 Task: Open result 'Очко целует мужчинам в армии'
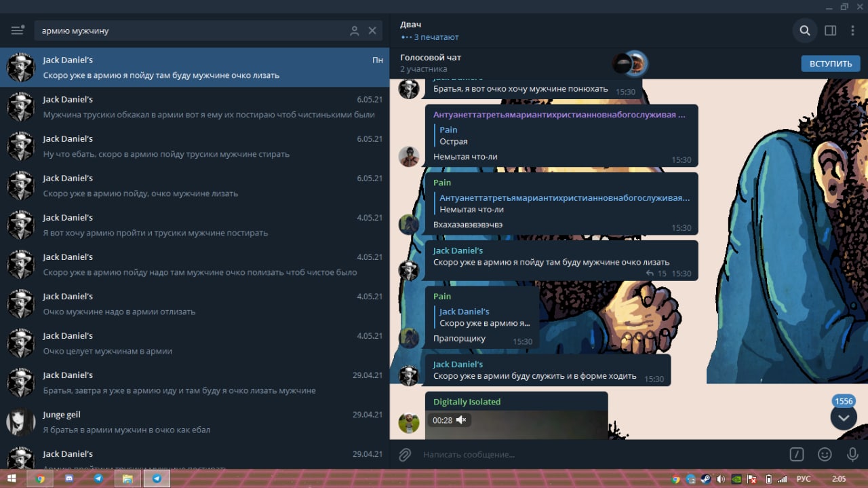(x=195, y=343)
